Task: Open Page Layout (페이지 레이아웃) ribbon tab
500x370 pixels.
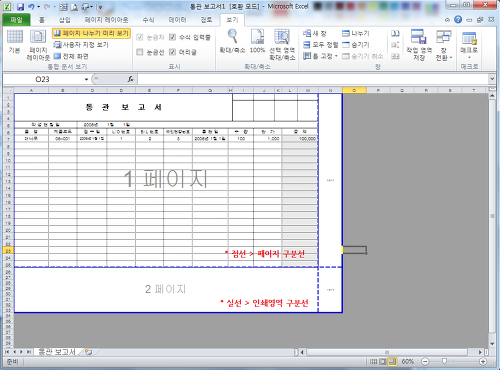Action: (106, 20)
